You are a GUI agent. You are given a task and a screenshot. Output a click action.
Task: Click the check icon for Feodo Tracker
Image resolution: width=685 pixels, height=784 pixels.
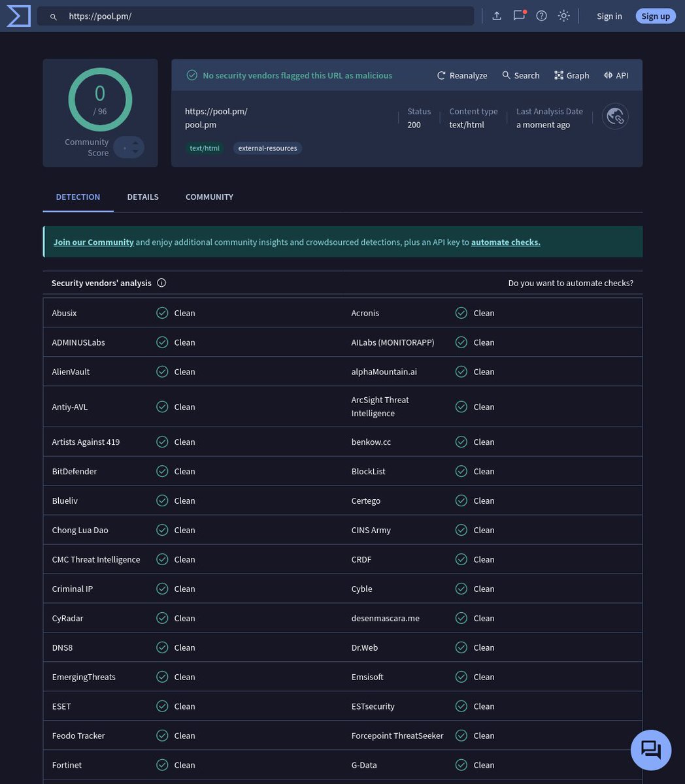[162, 736]
